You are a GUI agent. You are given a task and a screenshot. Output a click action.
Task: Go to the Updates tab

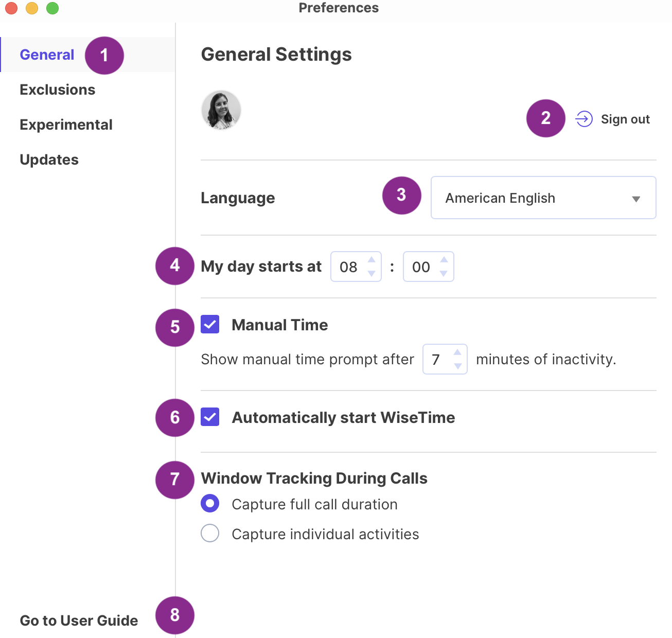coord(49,159)
